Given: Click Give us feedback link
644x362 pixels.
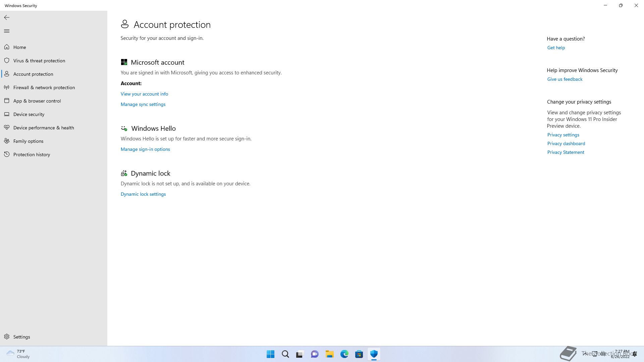Looking at the screenshot, I should click(565, 79).
